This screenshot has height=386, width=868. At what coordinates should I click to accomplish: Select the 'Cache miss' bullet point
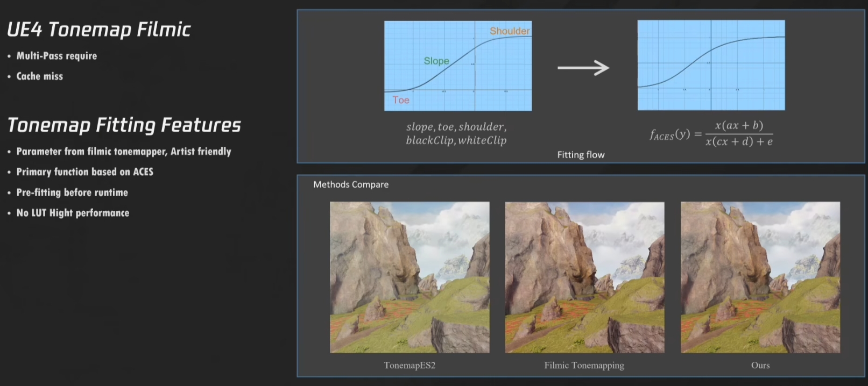pyautogui.click(x=39, y=76)
